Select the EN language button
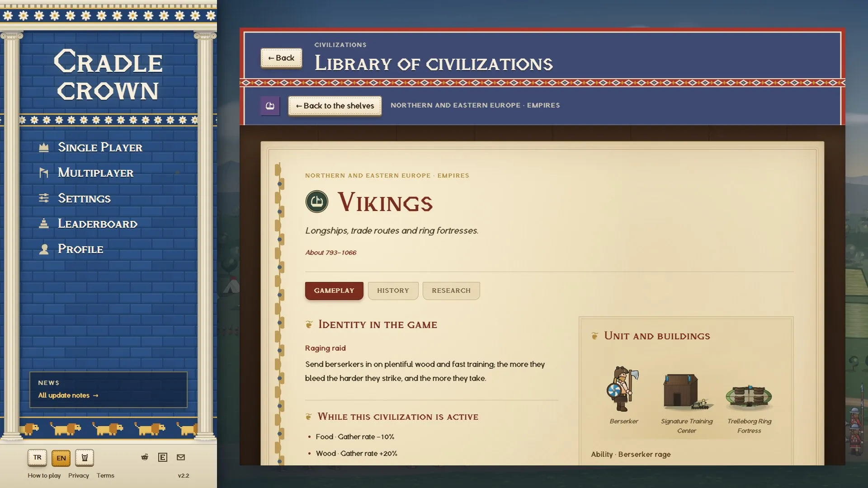The width and height of the screenshot is (868, 488). [x=61, y=458]
